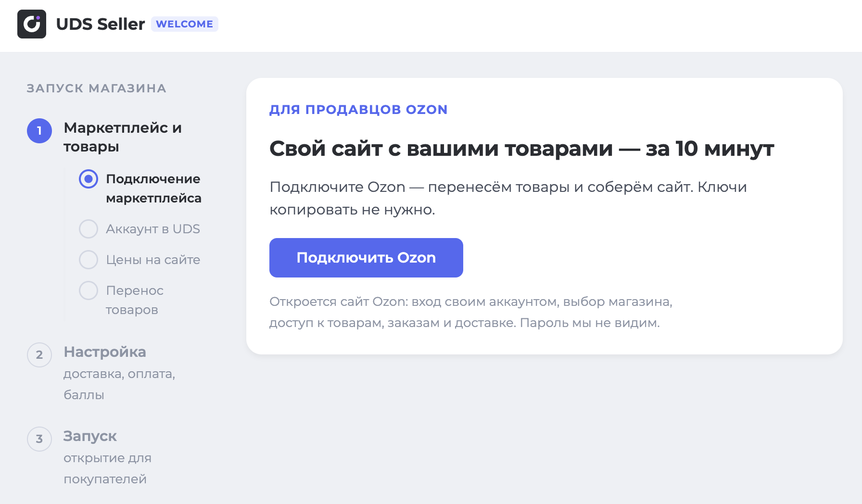This screenshot has height=504, width=862.
Task: Click the UDS Seller logo icon
Action: (x=32, y=24)
